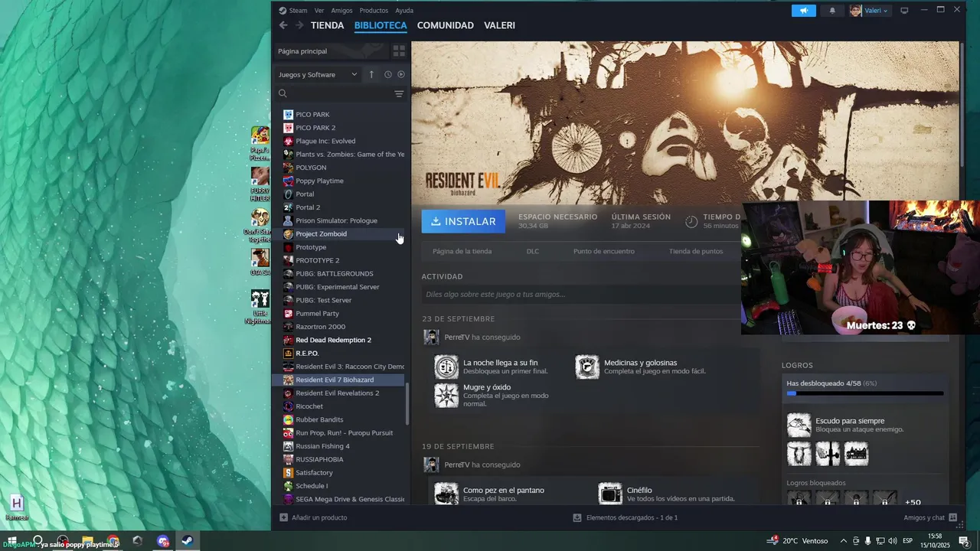This screenshot has height=551, width=980.
Task: Open Windows Start menu
Action: coord(11,541)
